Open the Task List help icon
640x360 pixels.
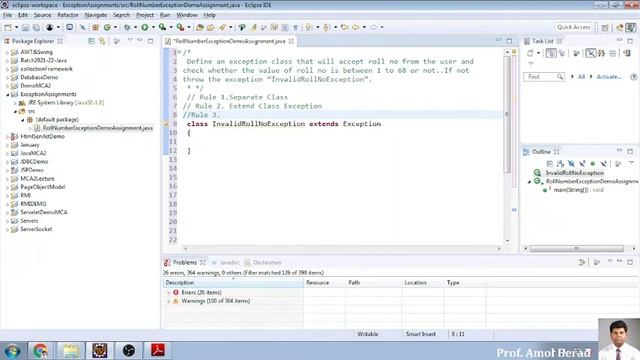click(633, 77)
